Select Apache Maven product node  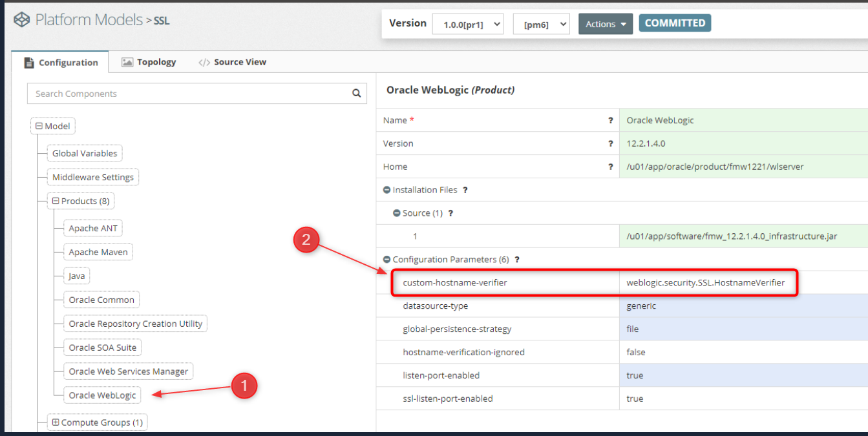point(98,252)
